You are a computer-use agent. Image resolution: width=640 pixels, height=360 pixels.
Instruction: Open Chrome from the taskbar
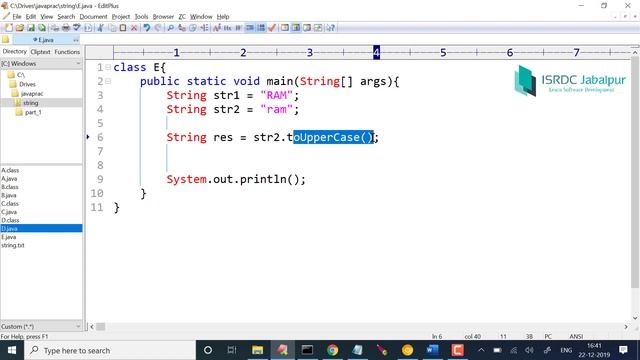[x=333, y=350]
